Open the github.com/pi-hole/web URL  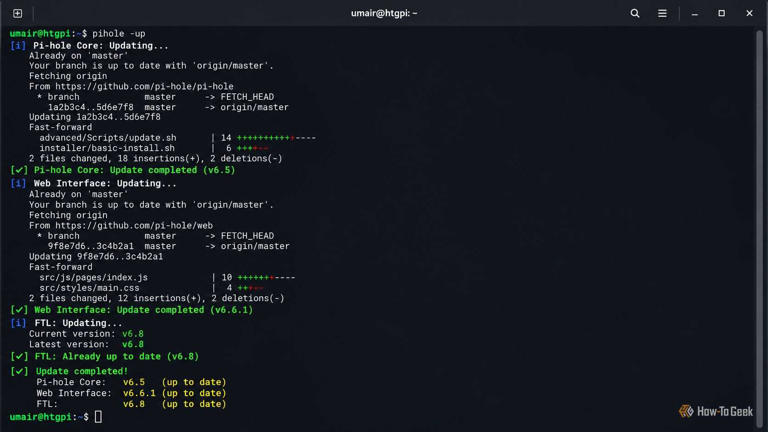[x=134, y=225]
